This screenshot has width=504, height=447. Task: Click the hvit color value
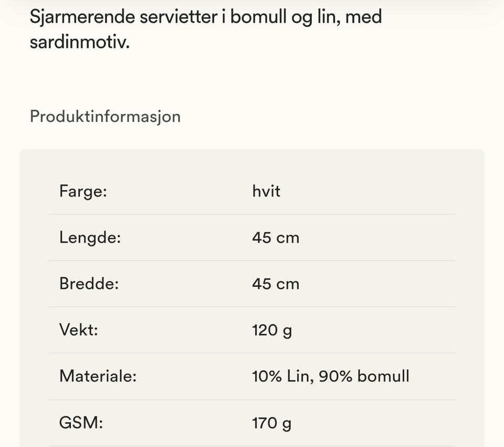tap(266, 191)
